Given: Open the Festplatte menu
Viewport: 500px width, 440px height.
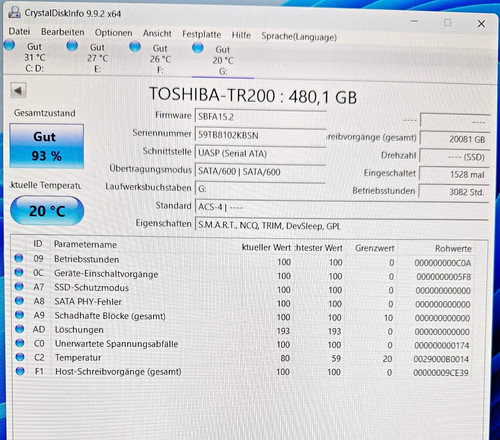Looking at the screenshot, I should tap(201, 34).
